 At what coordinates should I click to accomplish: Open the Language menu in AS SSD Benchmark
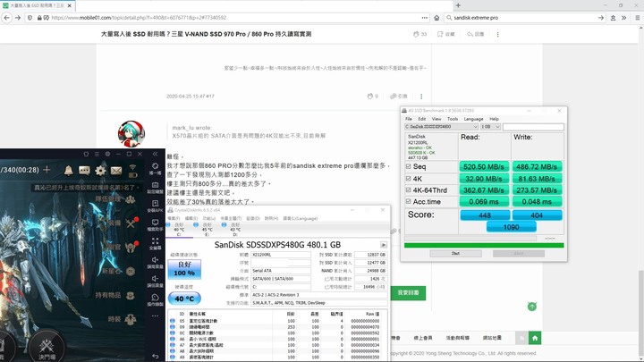click(x=473, y=119)
